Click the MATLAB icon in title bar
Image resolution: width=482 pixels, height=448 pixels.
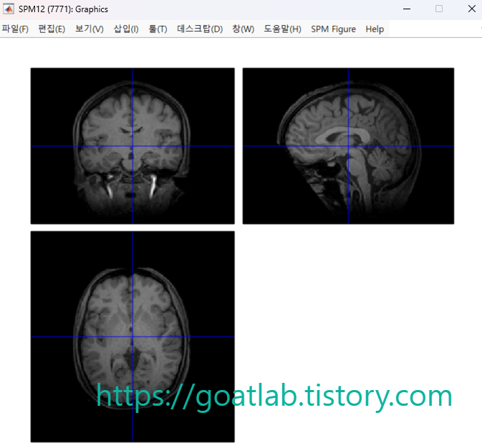coord(9,9)
